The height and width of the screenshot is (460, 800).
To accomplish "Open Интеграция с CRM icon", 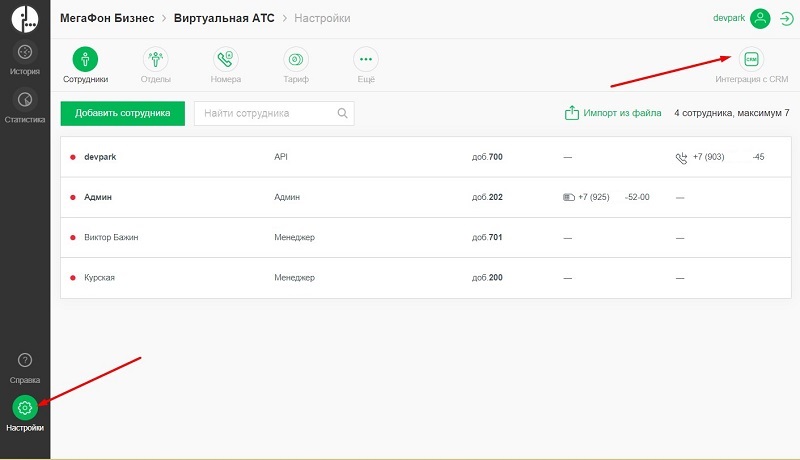I will point(751,60).
